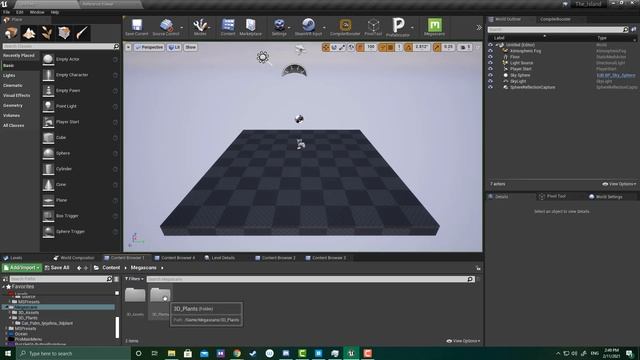Toggle rotation snapping in viewport toolbar
This screenshot has width=640, height=360.
408,47
